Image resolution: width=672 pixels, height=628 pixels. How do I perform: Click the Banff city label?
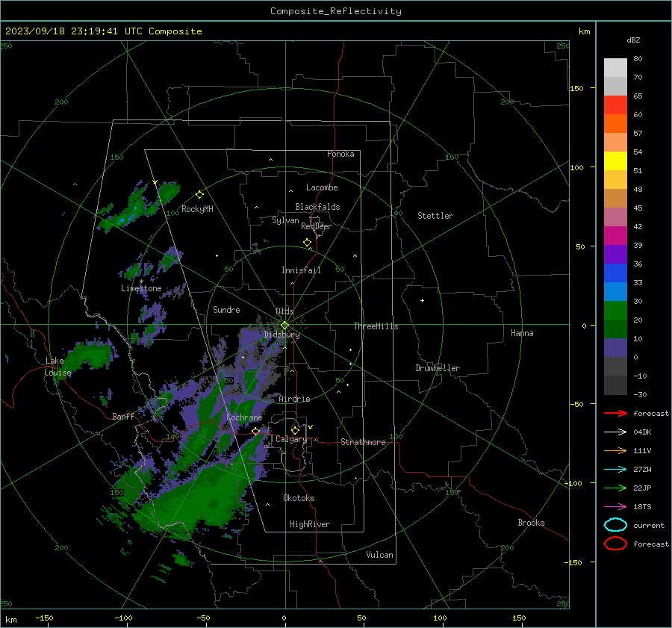pos(123,416)
